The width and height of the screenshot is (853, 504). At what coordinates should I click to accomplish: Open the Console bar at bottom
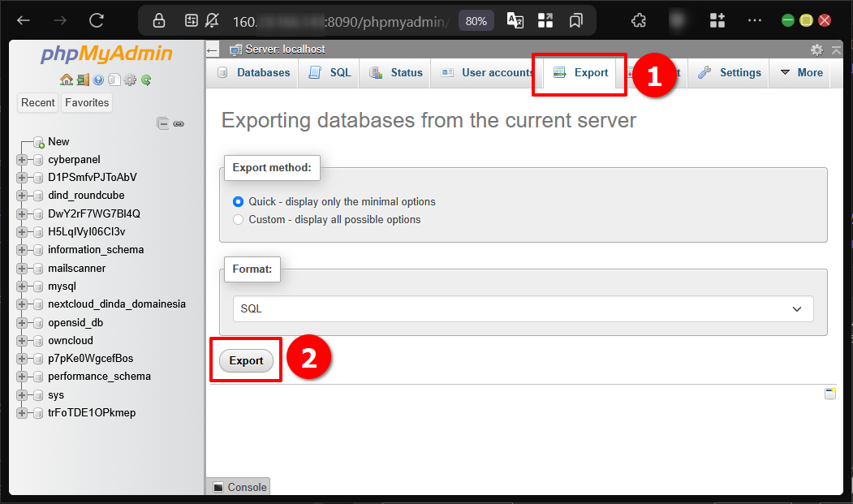tap(239, 487)
